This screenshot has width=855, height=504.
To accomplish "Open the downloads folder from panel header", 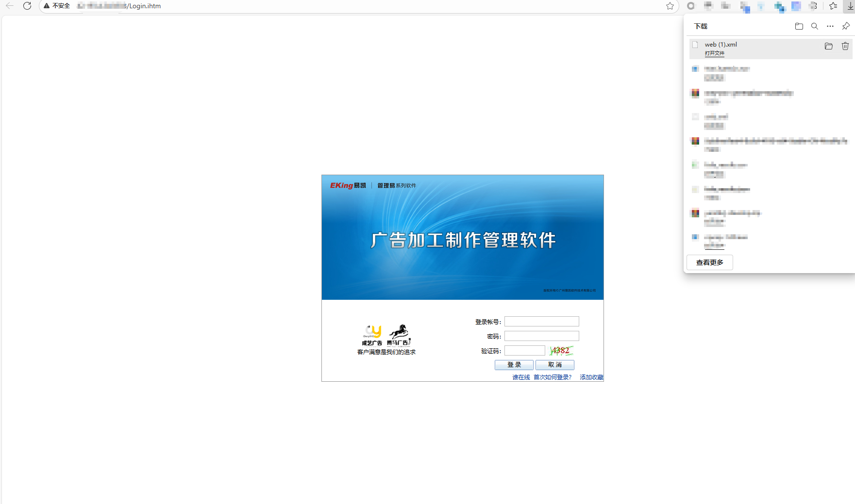I will (x=799, y=26).
